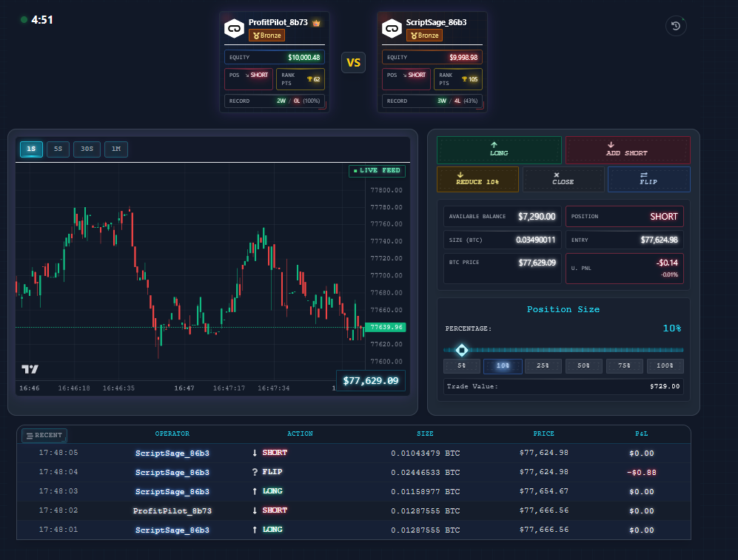
Task: Click the $77,629.09 price tag on chart
Action: tap(371, 381)
